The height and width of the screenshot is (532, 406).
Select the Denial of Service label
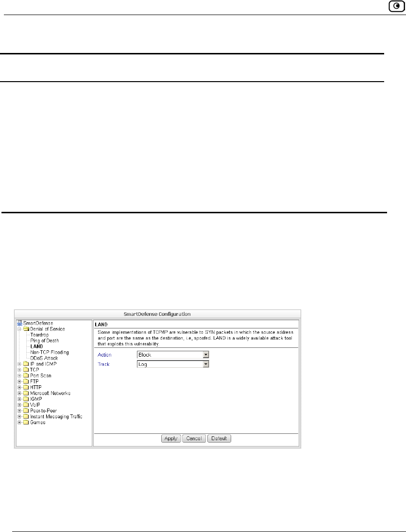pyautogui.click(x=48, y=329)
